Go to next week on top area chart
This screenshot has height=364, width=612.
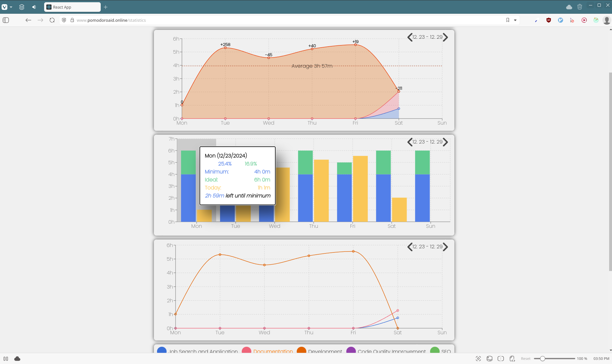click(445, 37)
